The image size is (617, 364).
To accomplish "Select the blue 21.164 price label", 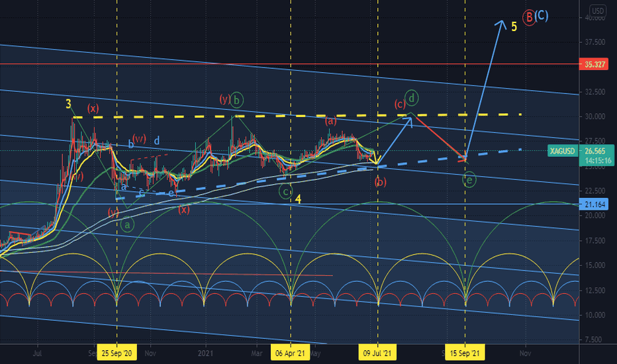I will click(594, 205).
